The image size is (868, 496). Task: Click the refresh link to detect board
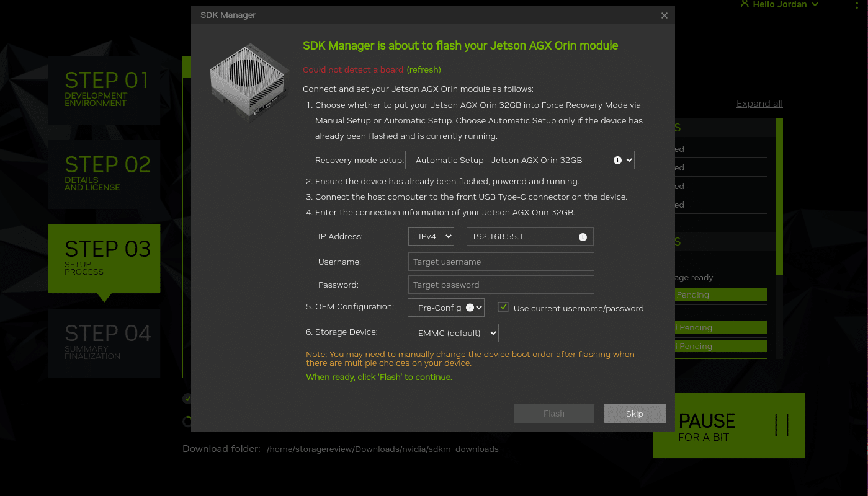click(x=424, y=69)
